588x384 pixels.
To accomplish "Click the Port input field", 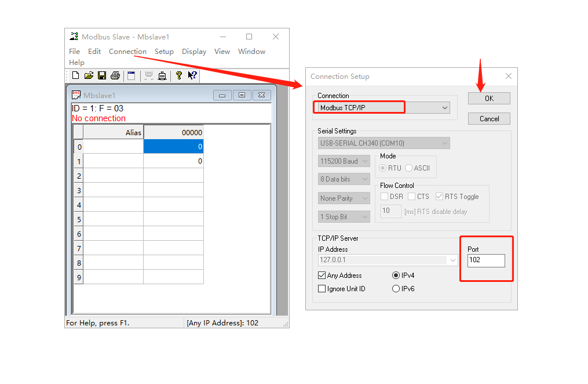I will [x=485, y=260].
